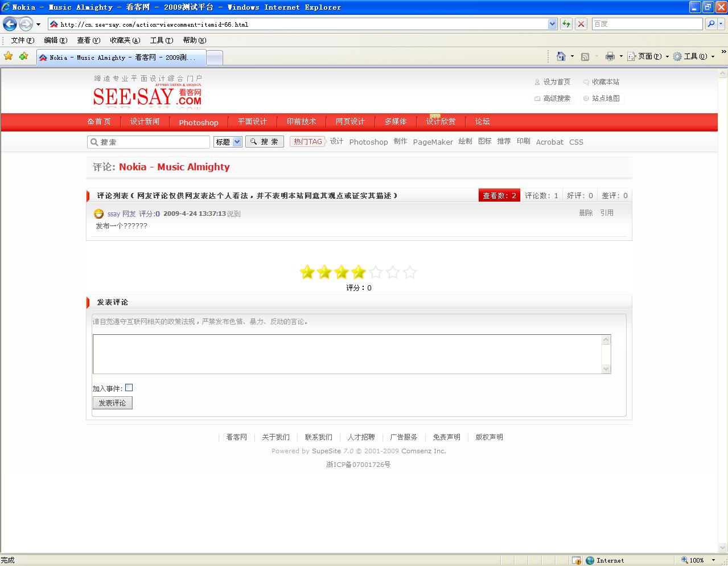728x566 pixels.
Task: Click 删除 on the ssay comment
Action: (x=586, y=213)
